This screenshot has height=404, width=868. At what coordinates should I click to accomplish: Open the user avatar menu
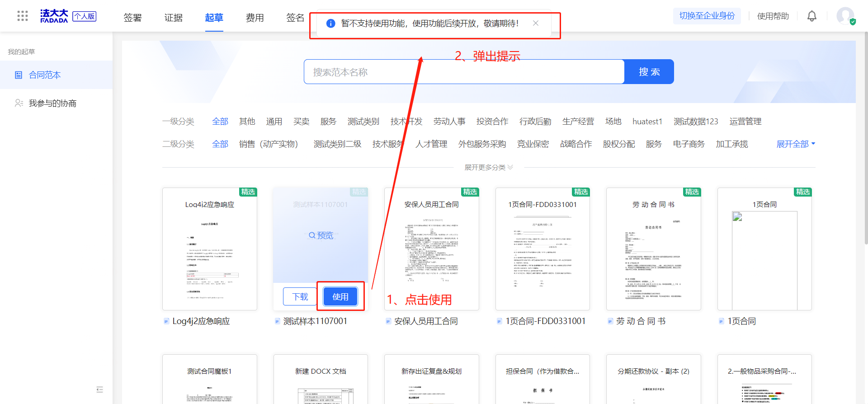click(x=845, y=16)
